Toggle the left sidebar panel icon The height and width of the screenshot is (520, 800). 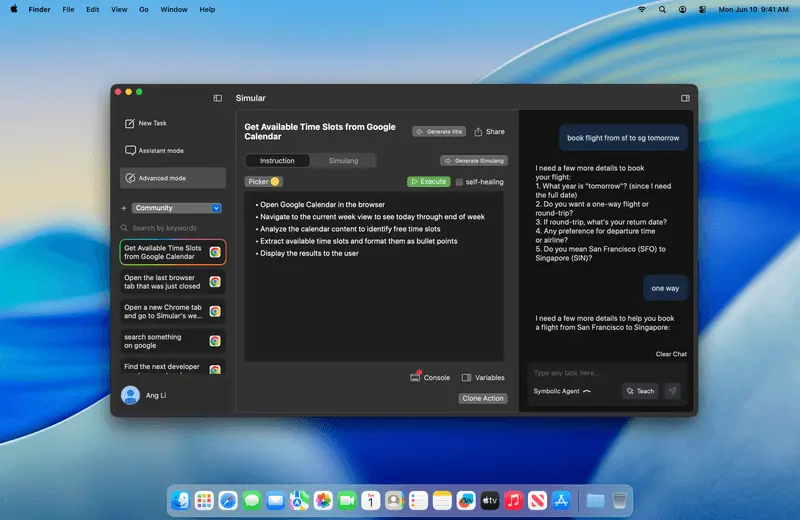[x=218, y=98]
